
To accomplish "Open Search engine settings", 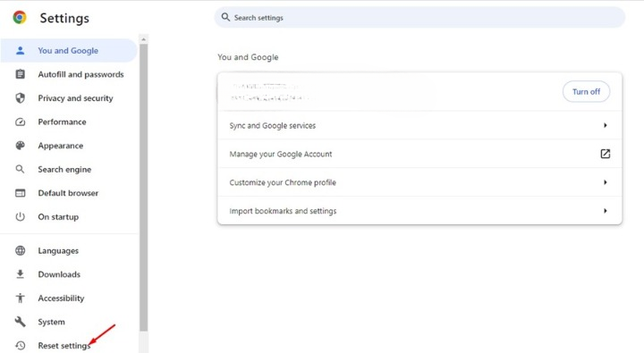I will click(x=69, y=169).
